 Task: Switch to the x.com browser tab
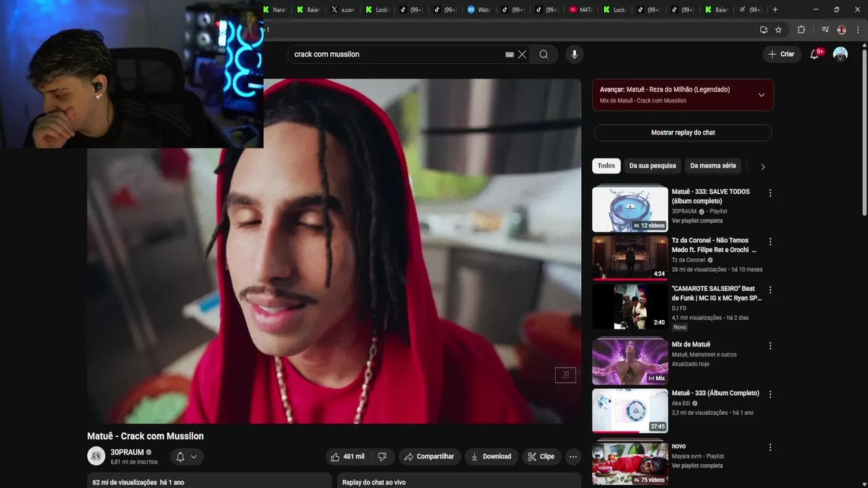(343, 9)
